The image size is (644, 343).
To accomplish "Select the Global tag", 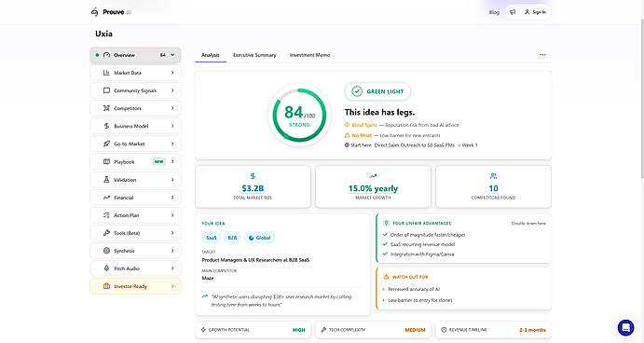I will coord(260,238).
